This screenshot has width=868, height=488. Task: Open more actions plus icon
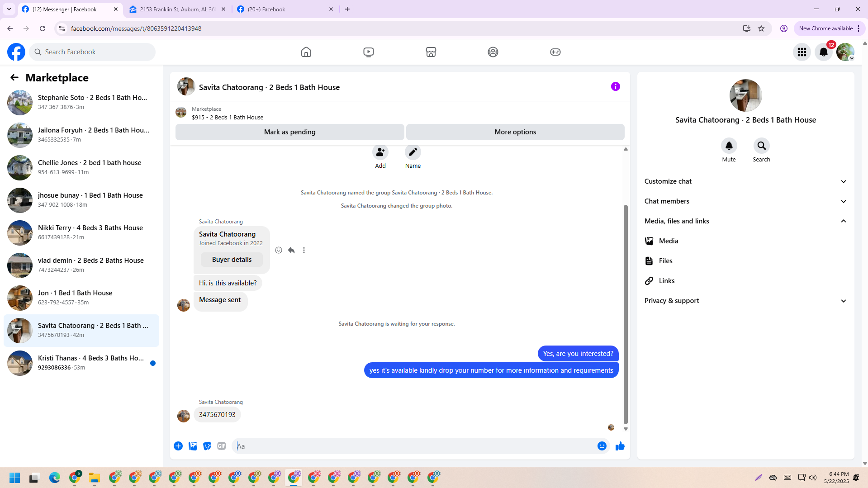pyautogui.click(x=178, y=446)
